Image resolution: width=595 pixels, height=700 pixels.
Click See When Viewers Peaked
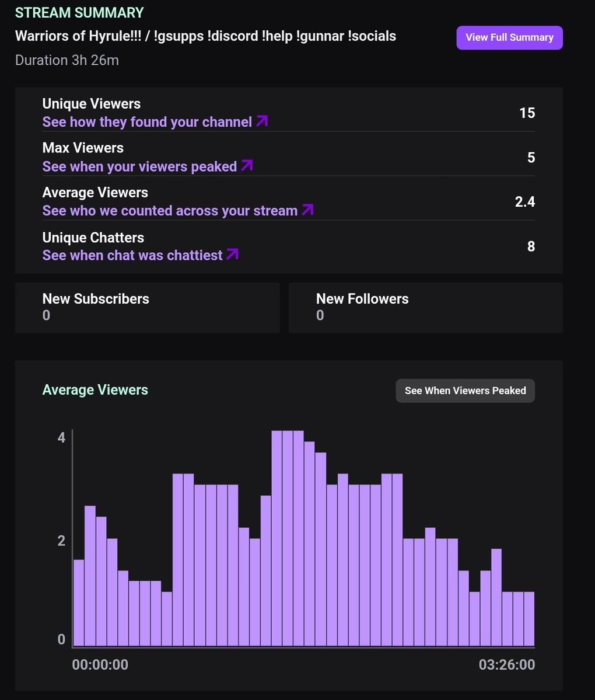465,390
